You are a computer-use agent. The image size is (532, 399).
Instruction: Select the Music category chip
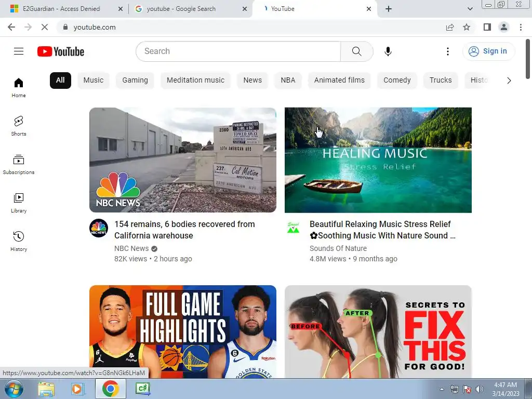[94, 81]
